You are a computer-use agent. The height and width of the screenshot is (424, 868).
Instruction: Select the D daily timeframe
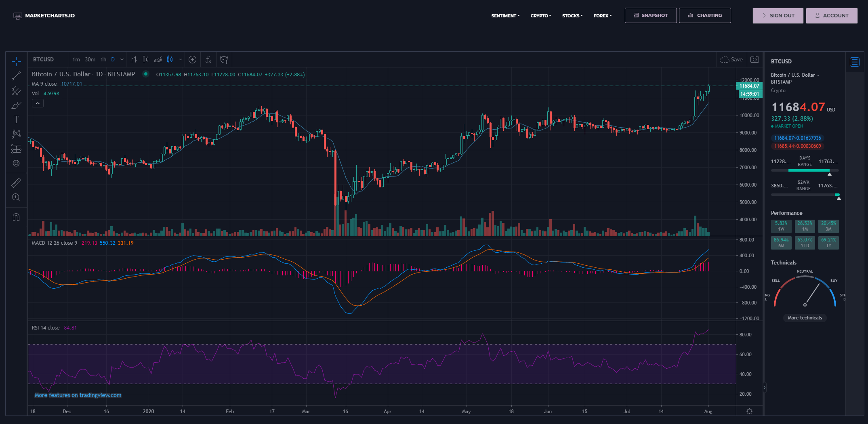[x=113, y=59]
